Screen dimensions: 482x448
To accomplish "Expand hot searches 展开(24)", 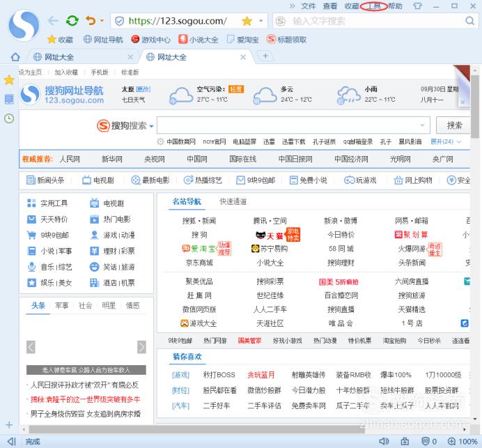I will point(445,141).
